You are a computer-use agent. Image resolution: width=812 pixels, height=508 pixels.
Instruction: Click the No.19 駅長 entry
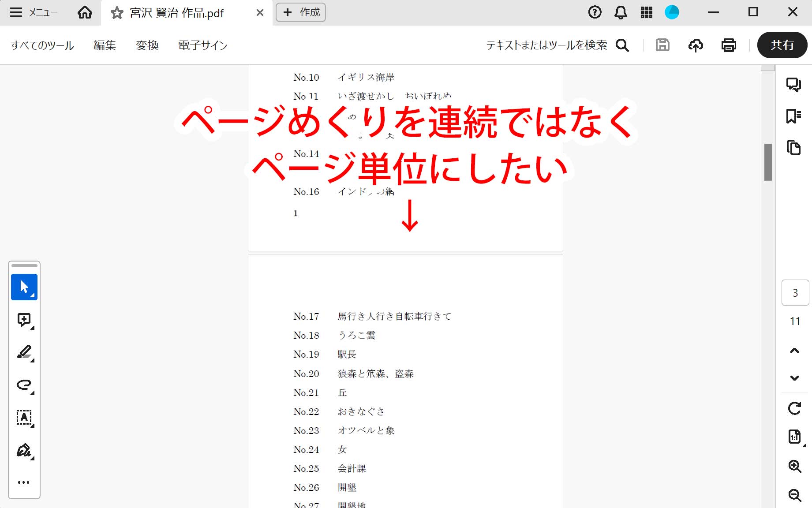coord(325,354)
